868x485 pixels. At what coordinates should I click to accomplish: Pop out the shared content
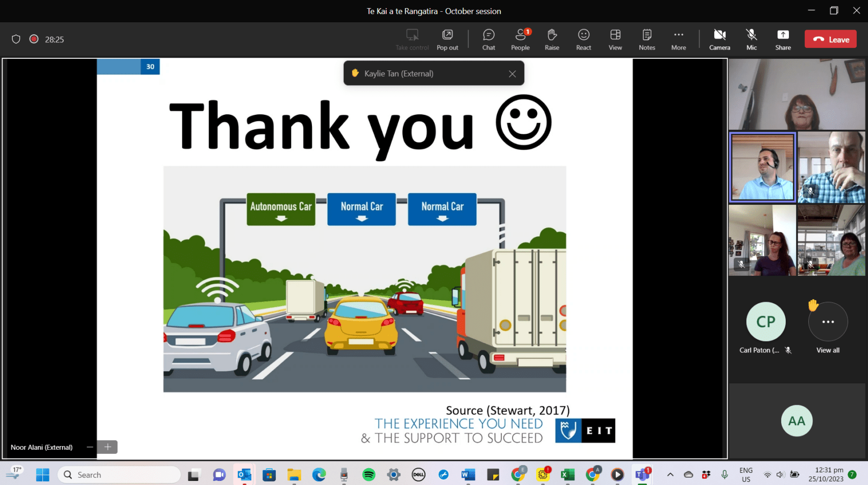click(x=447, y=39)
